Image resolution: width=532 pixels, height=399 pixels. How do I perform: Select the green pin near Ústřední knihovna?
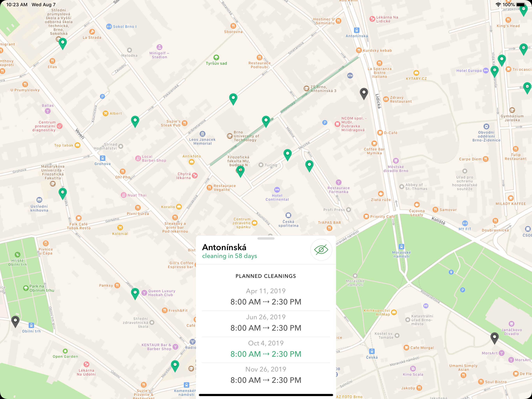(x=63, y=194)
